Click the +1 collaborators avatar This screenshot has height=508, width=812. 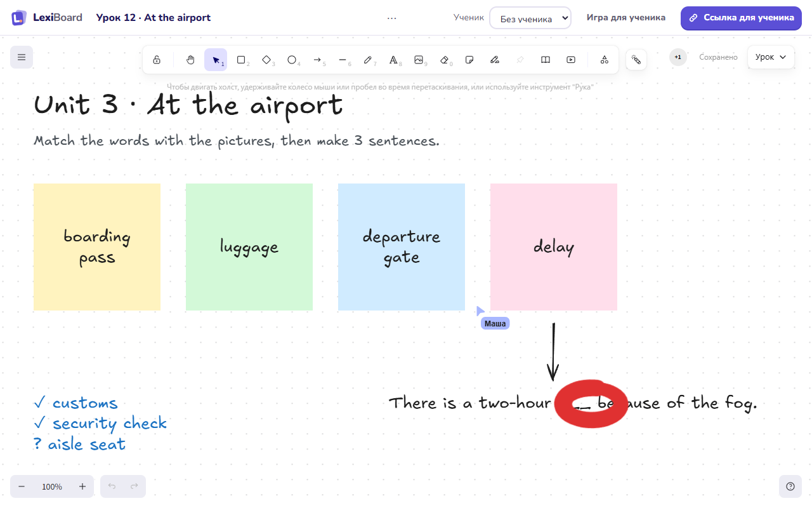pyautogui.click(x=678, y=57)
